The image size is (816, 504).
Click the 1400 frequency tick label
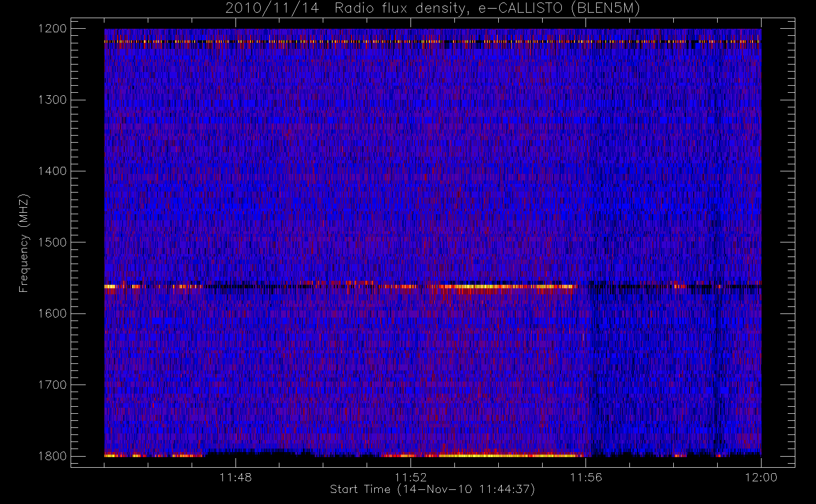pyautogui.click(x=52, y=171)
